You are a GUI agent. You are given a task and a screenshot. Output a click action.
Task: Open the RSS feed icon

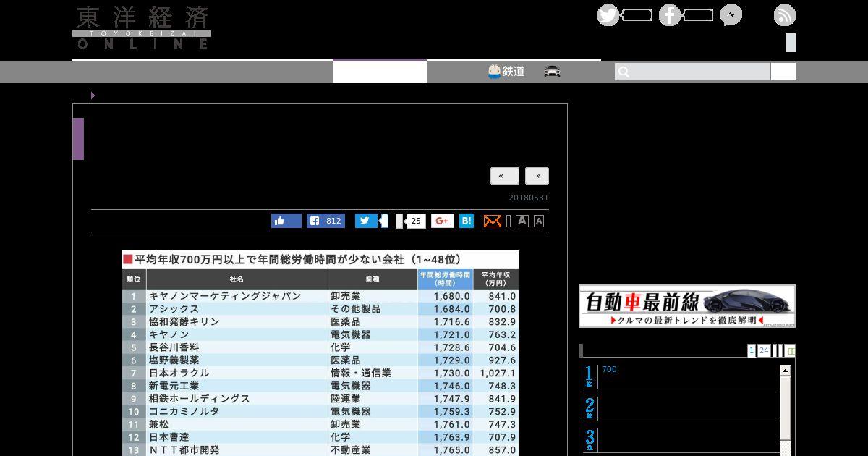pyautogui.click(x=785, y=15)
